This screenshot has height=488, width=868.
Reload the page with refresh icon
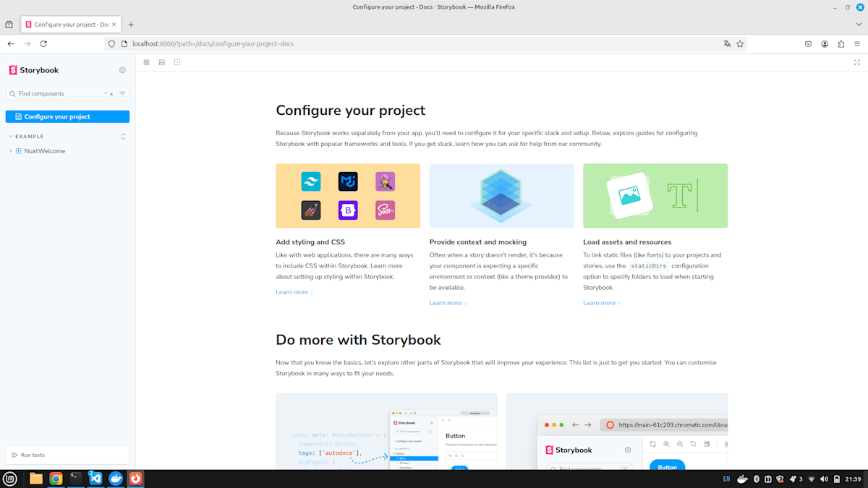pyautogui.click(x=43, y=44)
